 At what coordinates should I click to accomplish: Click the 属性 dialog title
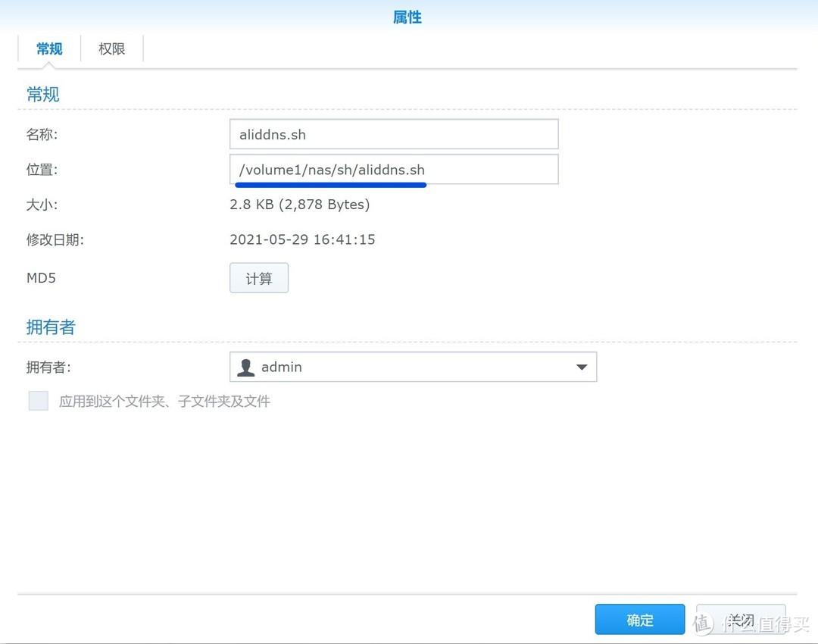pyautogui.click(x=407, y=17)
